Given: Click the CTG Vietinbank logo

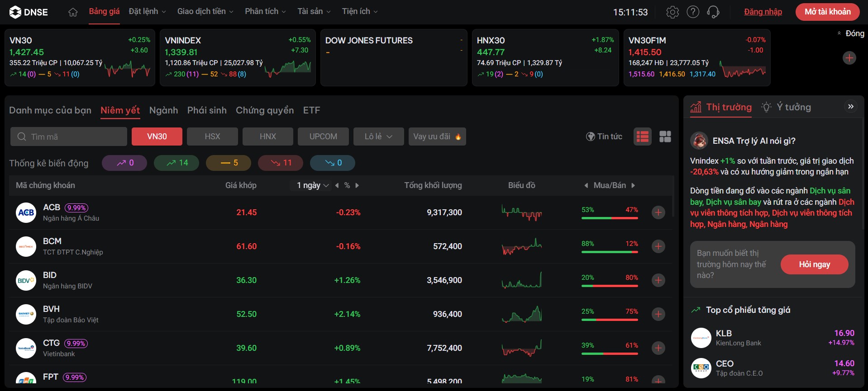Looking at the screenshot, I should tap(26, 348).
